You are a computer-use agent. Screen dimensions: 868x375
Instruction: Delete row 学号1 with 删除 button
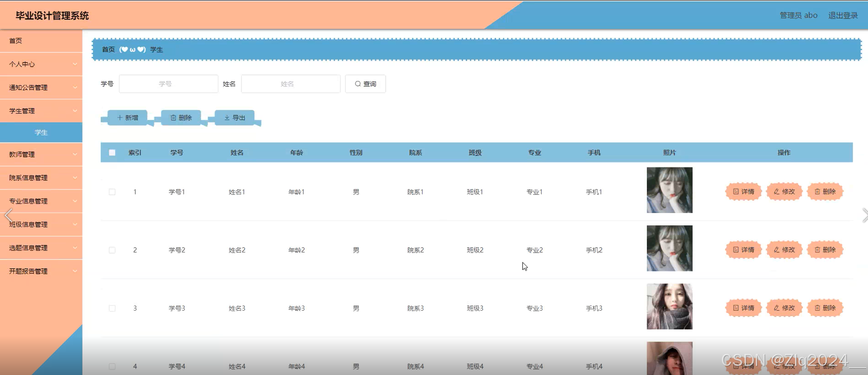[825, 192]
